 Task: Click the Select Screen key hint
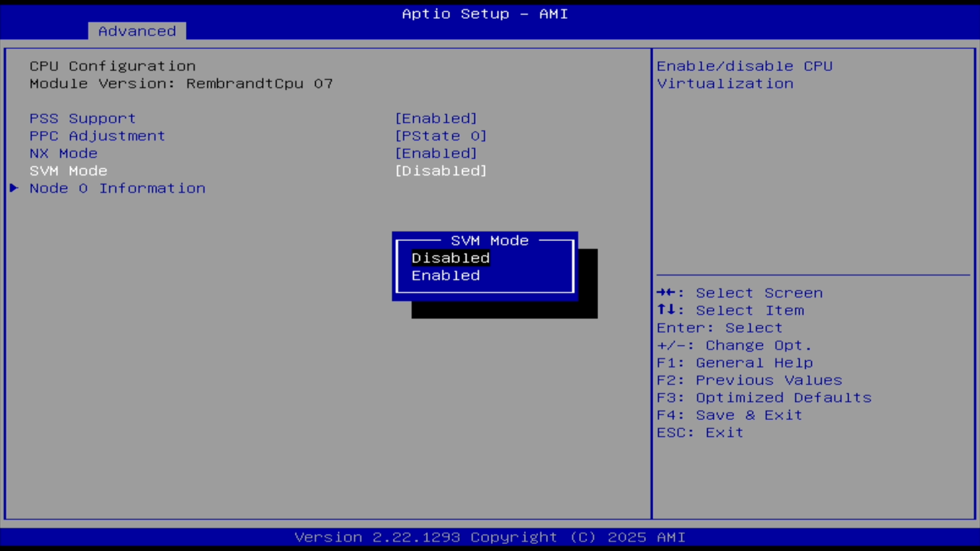pos(740,293)
